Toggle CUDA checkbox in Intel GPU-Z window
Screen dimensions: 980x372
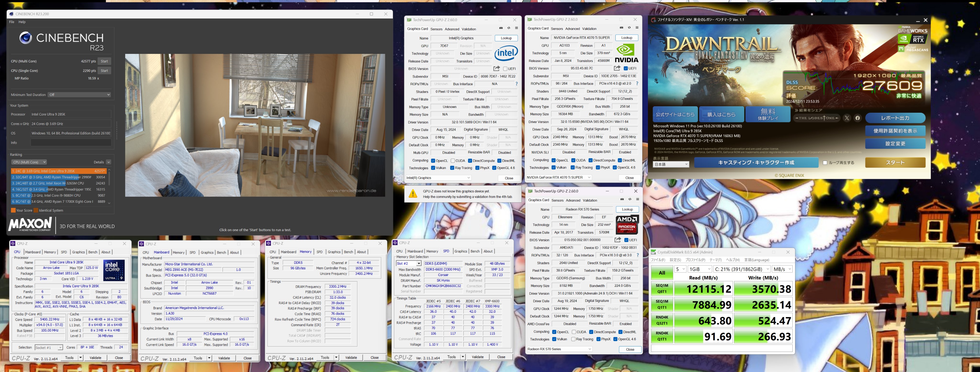pyautogui.click(x=453, y=161)
